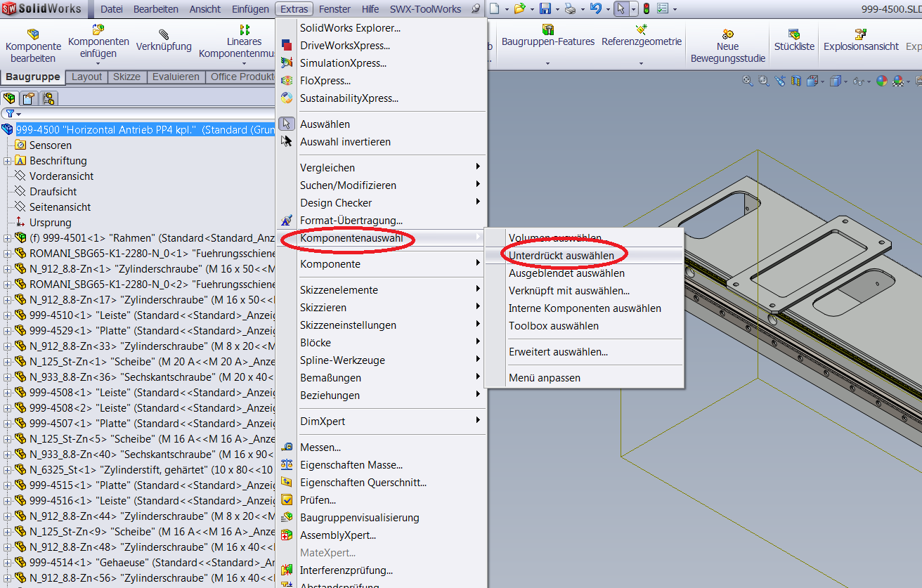This screenshot has height=588, width=922.
Task: Start a Neue Bewegungsstudie
Action: click(727, 34)
